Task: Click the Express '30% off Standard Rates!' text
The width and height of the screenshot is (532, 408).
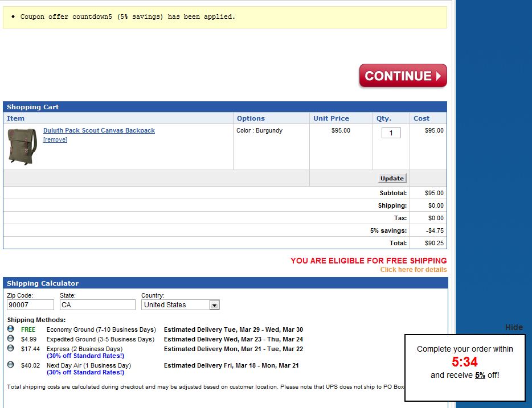Action: point(85,356)
